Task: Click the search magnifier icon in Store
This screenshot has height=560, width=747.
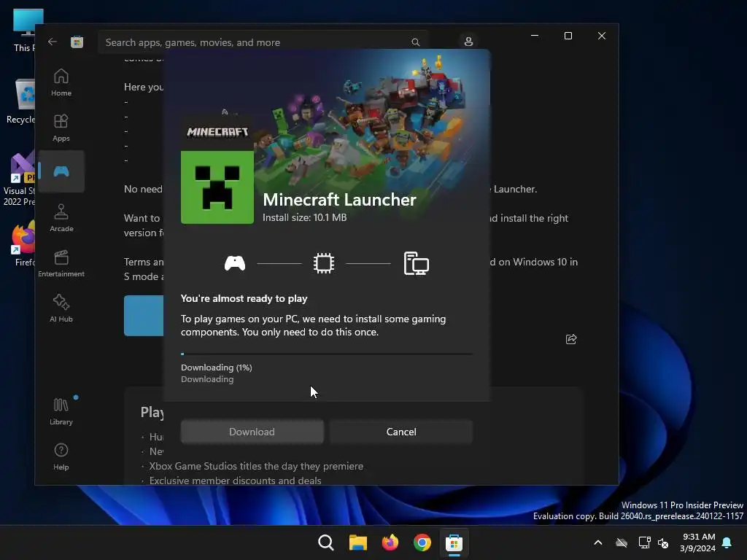Action: 415,42
